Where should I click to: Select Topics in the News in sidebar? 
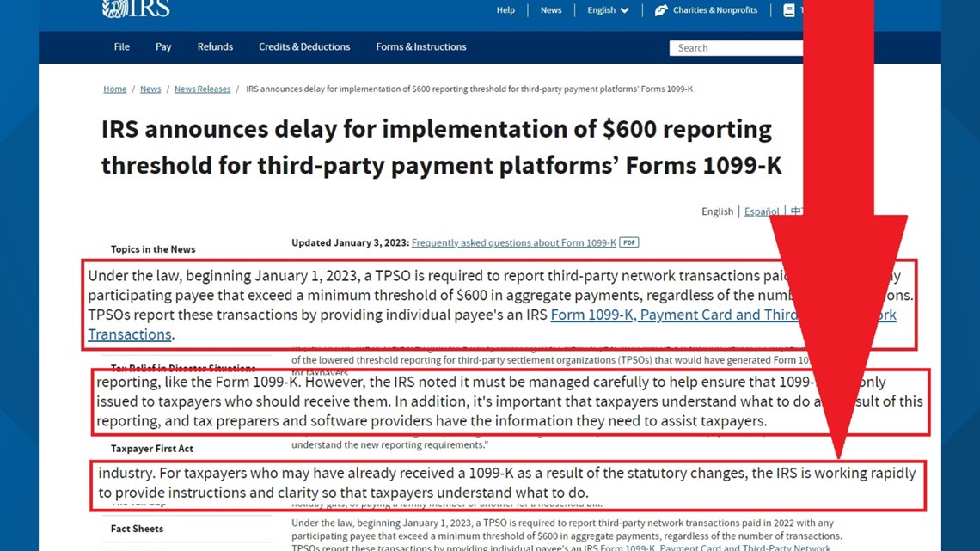click(x=153, y=249)
